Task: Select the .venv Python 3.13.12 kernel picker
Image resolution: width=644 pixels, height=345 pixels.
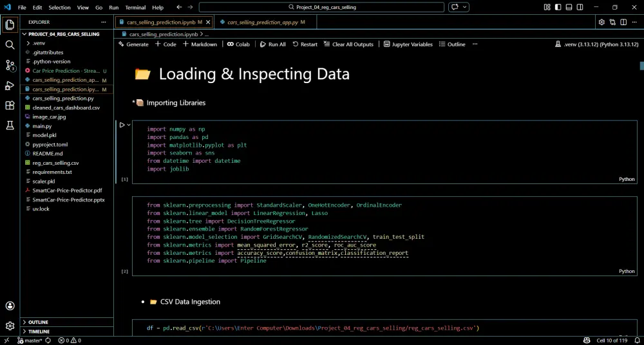Action: pos(597,44)
